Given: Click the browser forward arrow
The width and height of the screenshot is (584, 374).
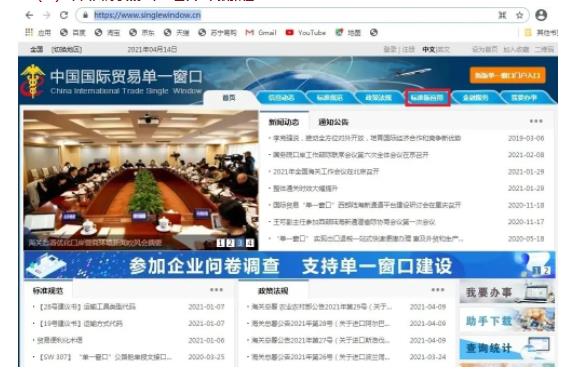Looking at the screenshot, I should coord(47,15).
